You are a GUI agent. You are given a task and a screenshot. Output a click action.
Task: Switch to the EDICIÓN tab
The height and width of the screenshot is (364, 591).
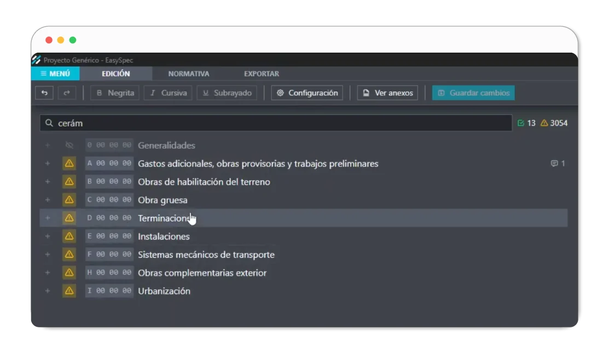coord(115,73)
